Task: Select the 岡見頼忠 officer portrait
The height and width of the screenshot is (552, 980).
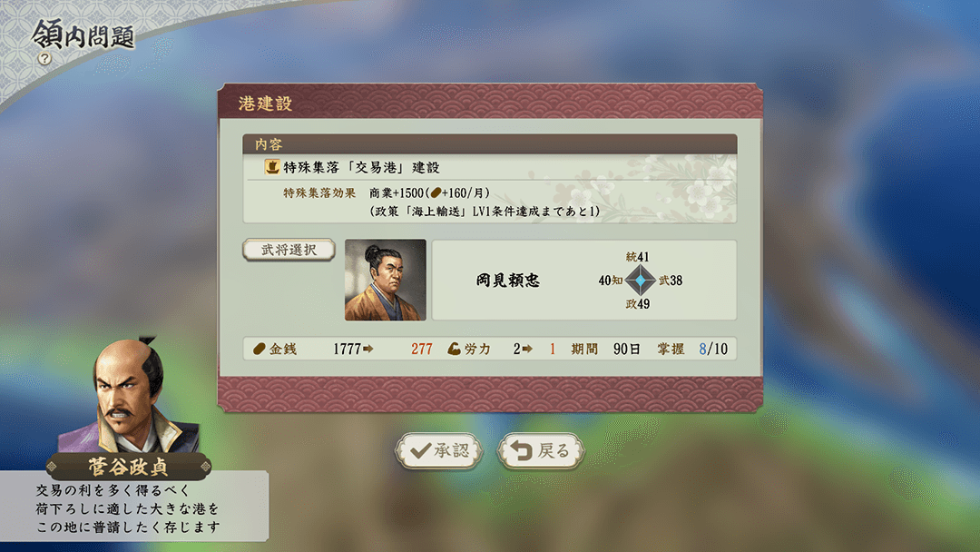Action: [386, 280]
